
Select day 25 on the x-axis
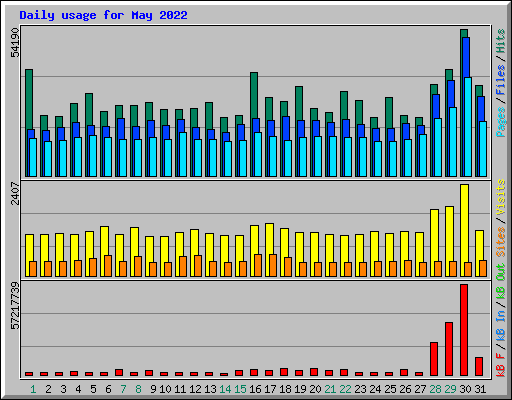[x=390, y=389]
